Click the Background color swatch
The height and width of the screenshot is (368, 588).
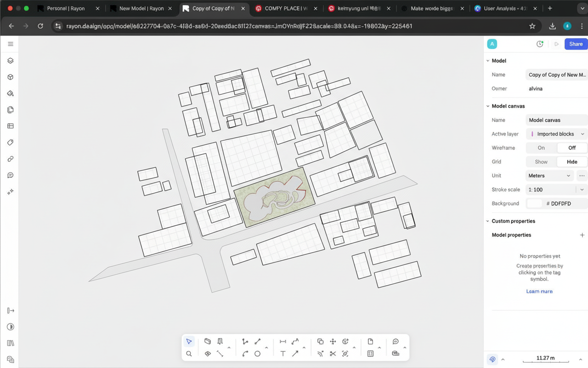534,203
